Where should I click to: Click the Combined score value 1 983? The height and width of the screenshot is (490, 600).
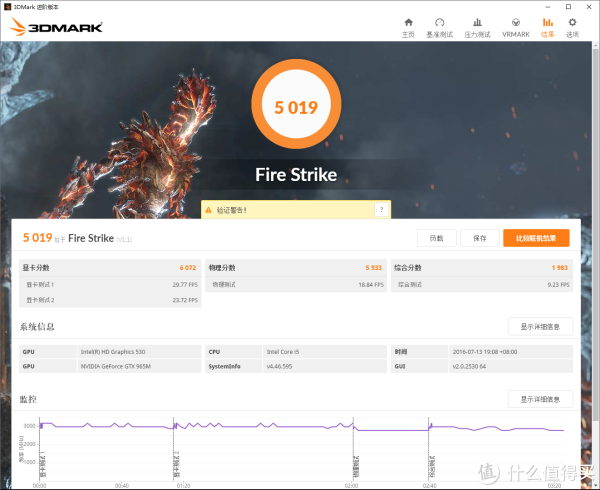coord(560,268)
